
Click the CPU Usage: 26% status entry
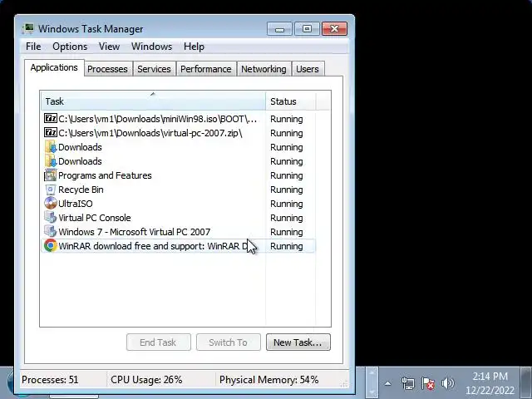coord(146,380)
